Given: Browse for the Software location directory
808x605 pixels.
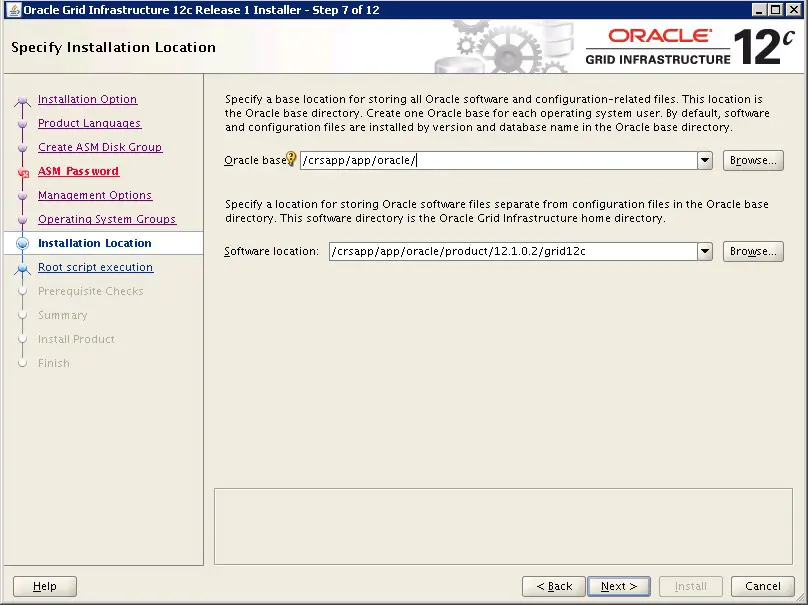Looking at the screenshot, I should point(753,251).
